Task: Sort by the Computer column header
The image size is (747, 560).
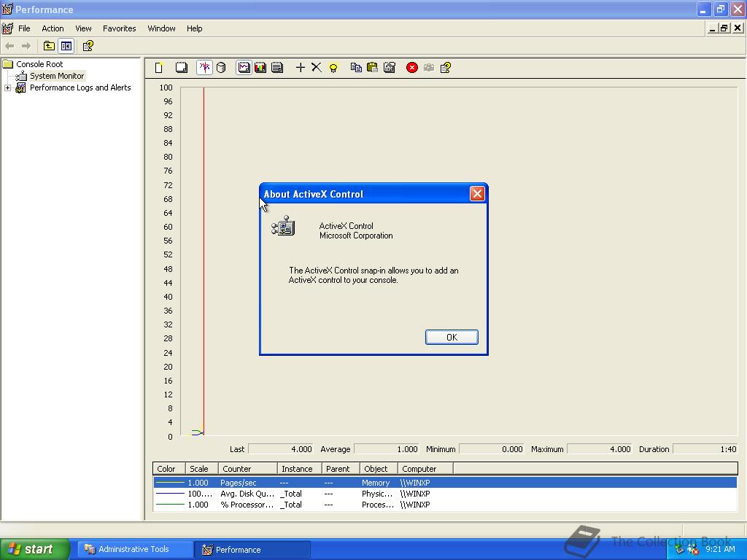Action: click(425, 469)
